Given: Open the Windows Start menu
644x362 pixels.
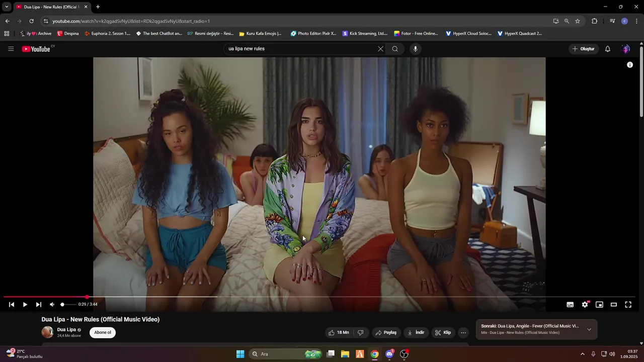Looking at the screenshot, I should coord(240,354).
